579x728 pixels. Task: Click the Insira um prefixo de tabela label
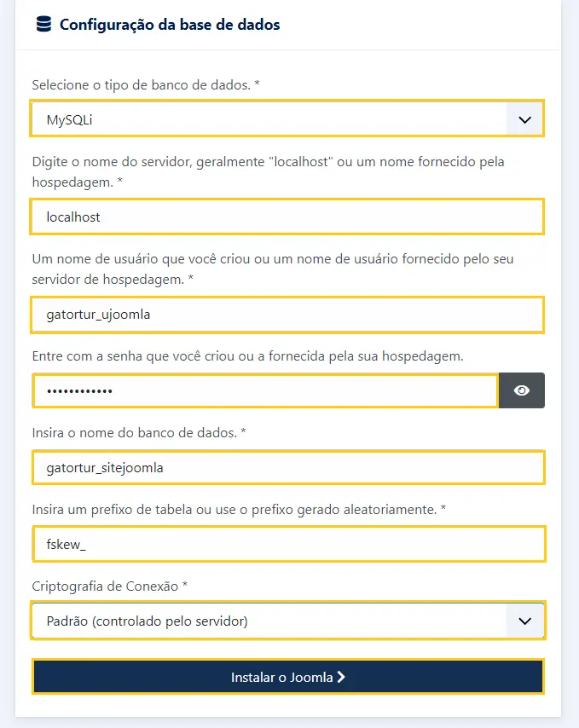tap(239, 509)
